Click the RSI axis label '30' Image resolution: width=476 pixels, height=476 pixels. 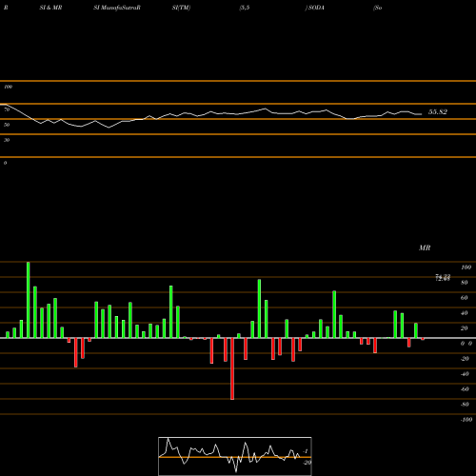(x=7, y=140)
